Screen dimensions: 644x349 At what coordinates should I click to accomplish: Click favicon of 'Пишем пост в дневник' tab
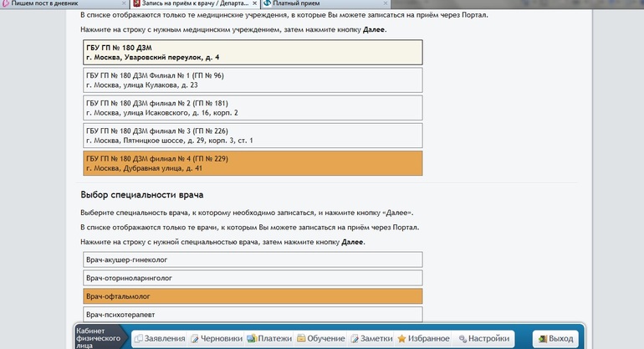click(5, 3)
